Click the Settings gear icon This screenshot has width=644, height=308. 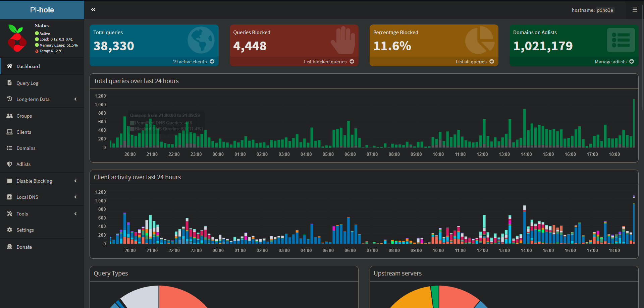(x=10, y=230)
